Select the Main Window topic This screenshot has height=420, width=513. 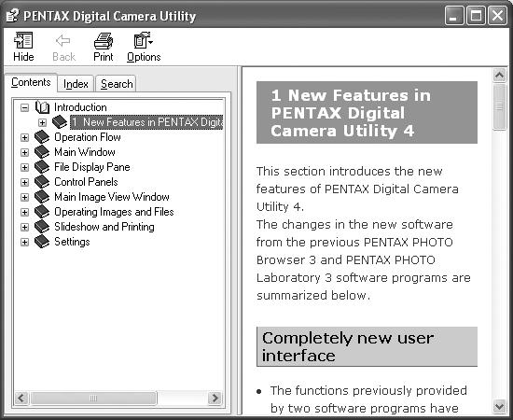(x=84, y=152)
